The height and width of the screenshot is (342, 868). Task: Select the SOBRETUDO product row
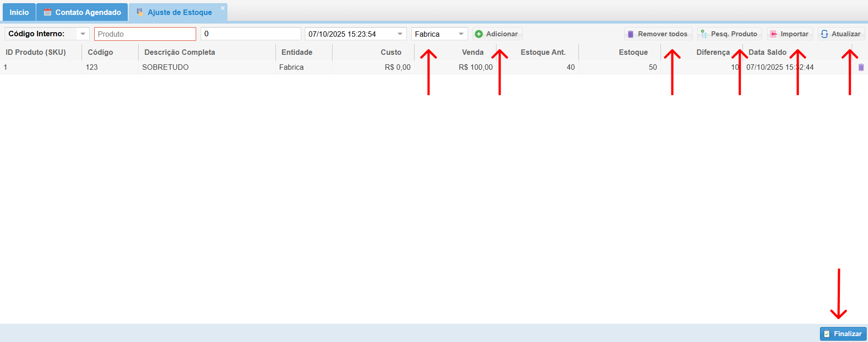click(x=165, y=67)
